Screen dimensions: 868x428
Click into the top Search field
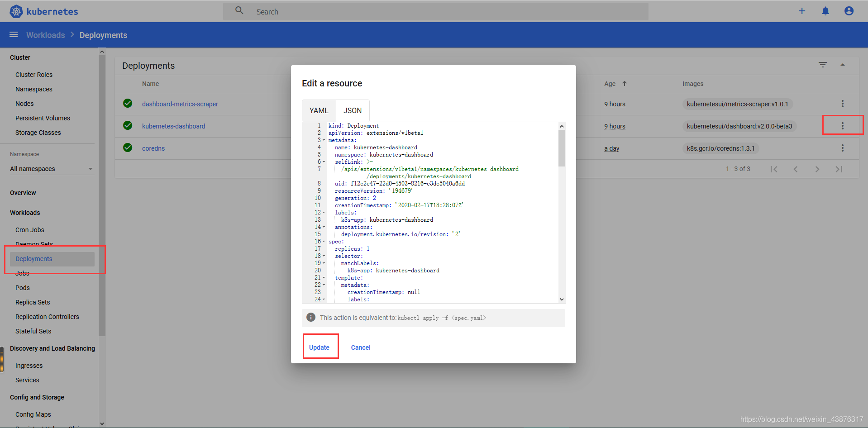pos(435,12)
